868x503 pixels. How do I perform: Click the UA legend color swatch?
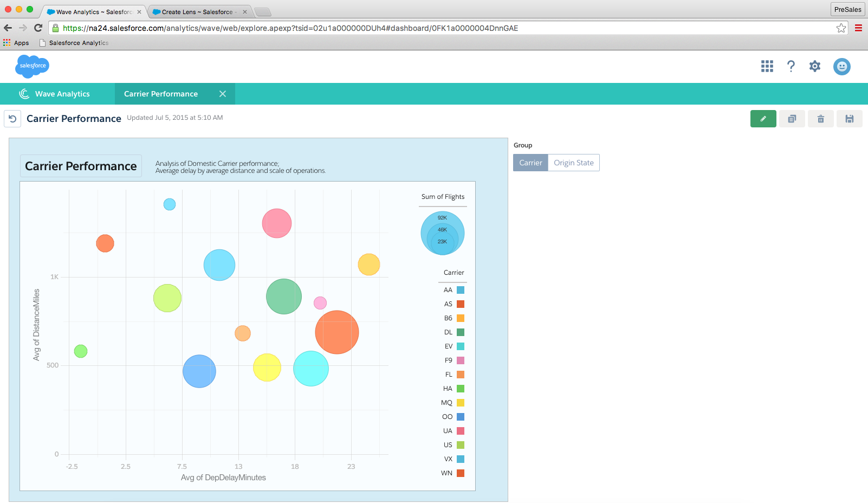pyautogui.click(x=461, y=431)
